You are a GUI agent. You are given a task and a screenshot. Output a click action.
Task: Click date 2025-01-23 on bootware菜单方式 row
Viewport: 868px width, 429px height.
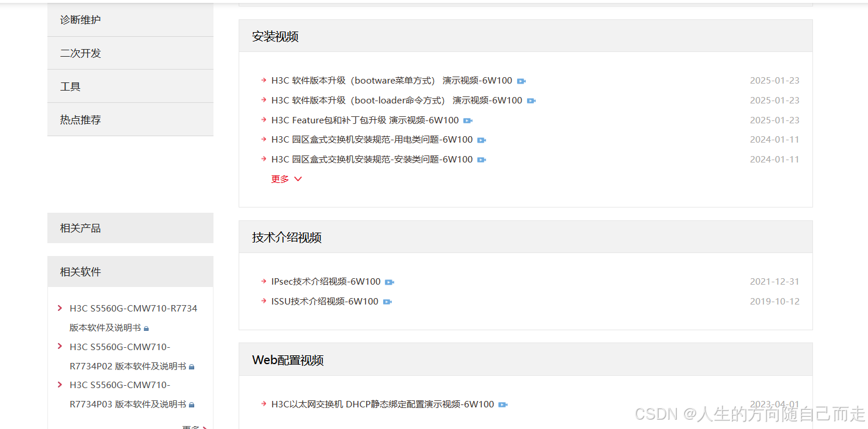tap(774, 81)
